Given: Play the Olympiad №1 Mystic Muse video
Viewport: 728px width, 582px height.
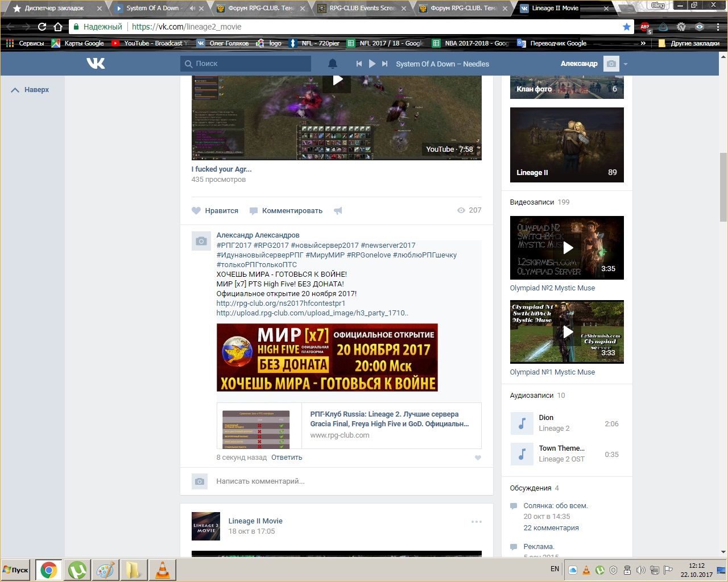Looking at the screenshot, I should coord(567,331).
